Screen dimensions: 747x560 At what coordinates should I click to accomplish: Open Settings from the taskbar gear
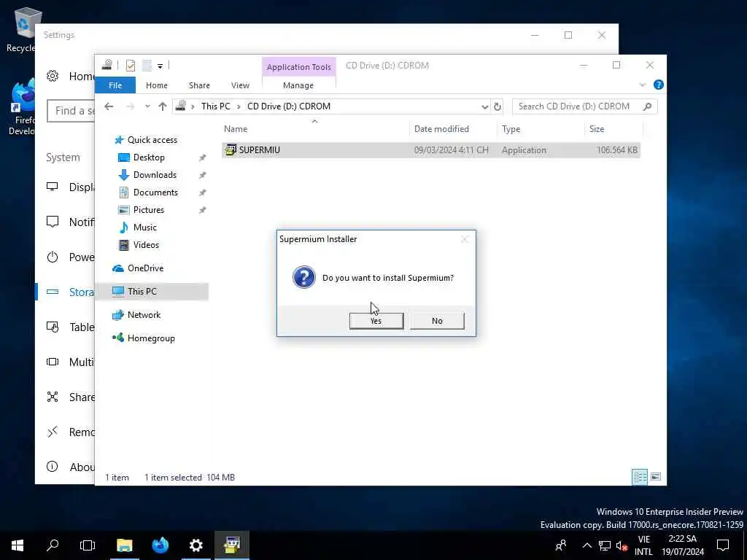(x=196, y=545)
